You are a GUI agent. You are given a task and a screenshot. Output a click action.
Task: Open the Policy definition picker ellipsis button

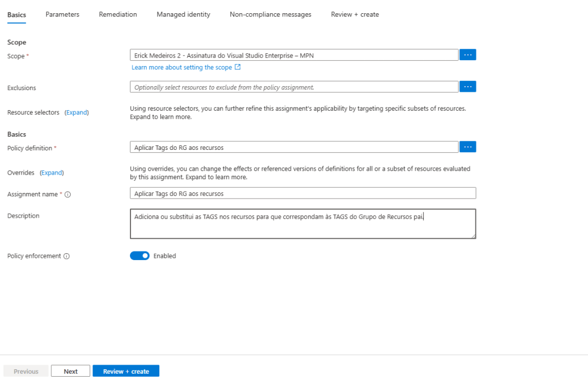click(467, 147)
